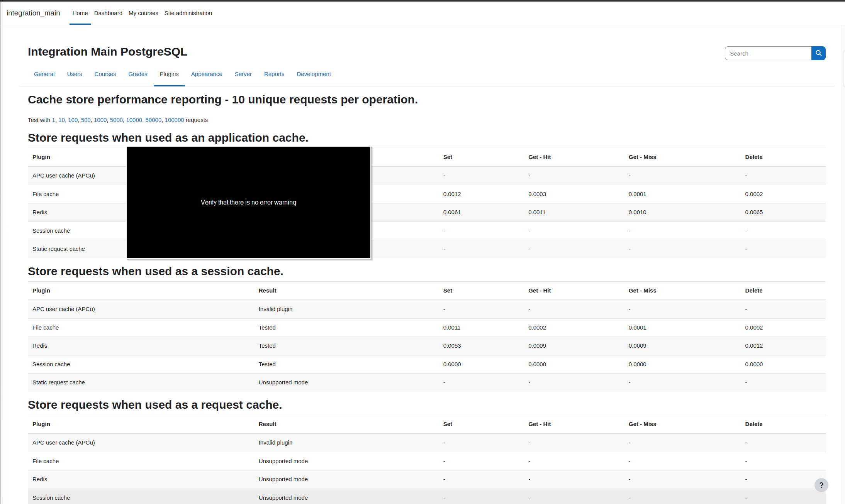The height and width of the screenshot is (504, 845).
Task: Select the Plugins tab
Action: click(x=169, y=74)
